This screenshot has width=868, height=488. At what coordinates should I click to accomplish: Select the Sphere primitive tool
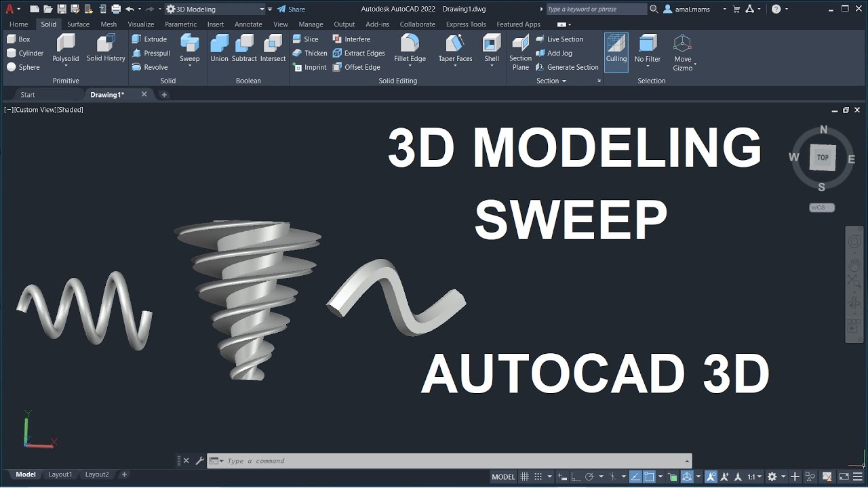tap(23, 67)
